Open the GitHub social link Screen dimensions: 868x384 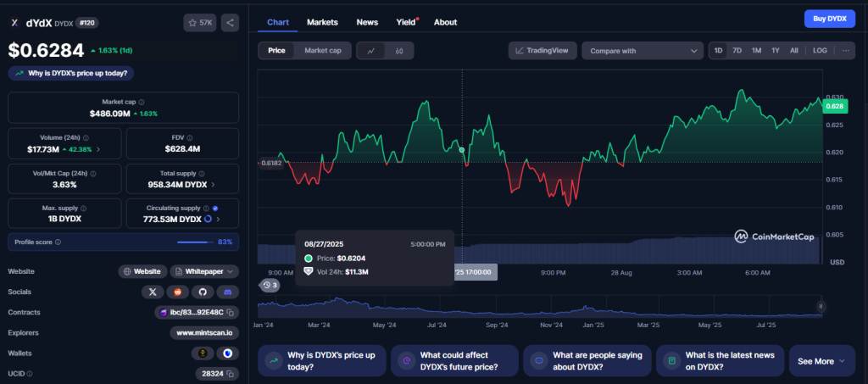(203, 292)
